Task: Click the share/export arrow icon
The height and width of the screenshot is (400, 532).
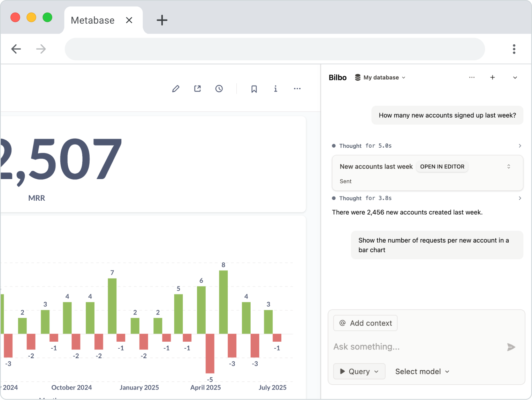Action: (197, 89)
